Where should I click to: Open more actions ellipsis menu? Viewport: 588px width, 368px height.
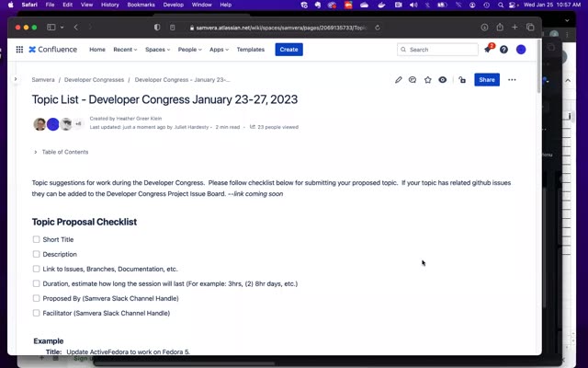[x=512, y=80]
